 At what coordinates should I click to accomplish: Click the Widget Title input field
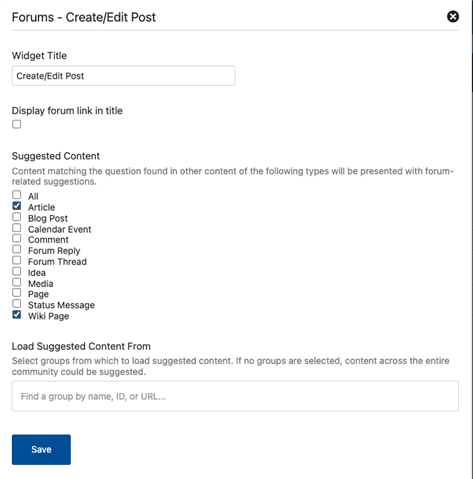click(x=123, y=76)
